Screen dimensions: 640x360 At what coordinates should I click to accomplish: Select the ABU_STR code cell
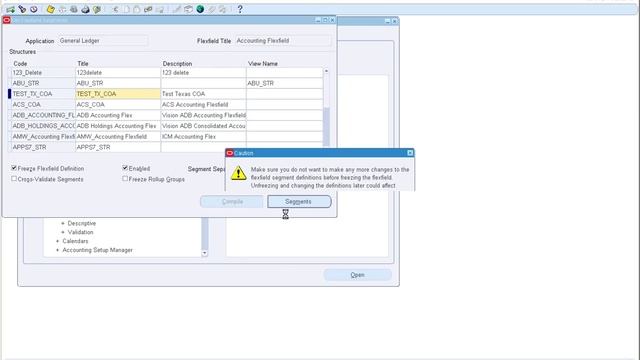[x=43, y=83]
